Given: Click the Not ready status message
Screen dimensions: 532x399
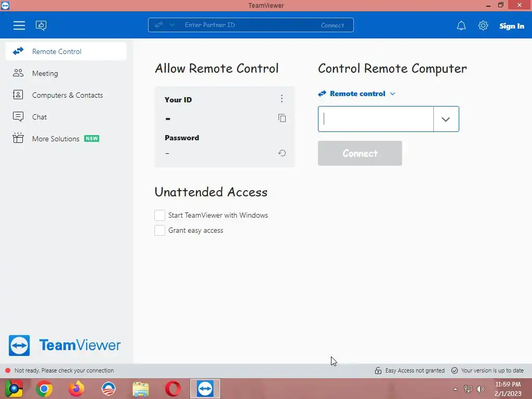Looking at the screenshot, I should (64, 370).
